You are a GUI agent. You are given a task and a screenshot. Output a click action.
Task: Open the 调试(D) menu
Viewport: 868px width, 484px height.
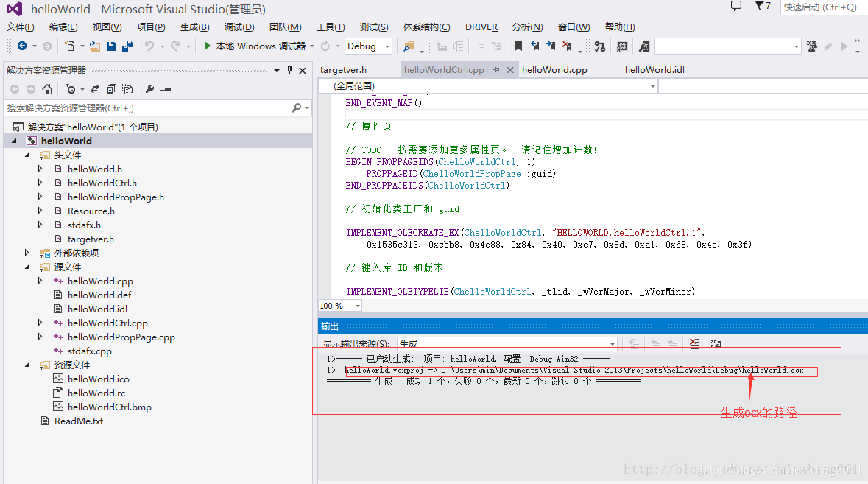click(x=239, y=27)
